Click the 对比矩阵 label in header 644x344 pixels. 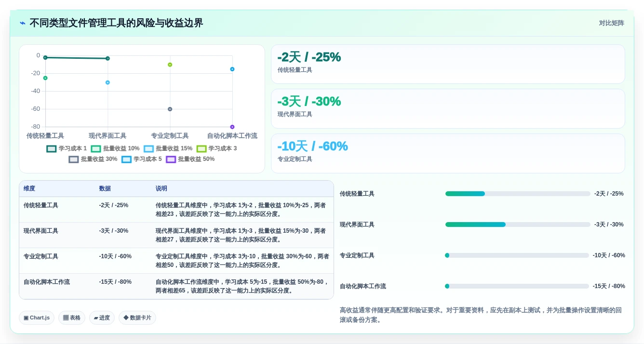coord(611,23)
